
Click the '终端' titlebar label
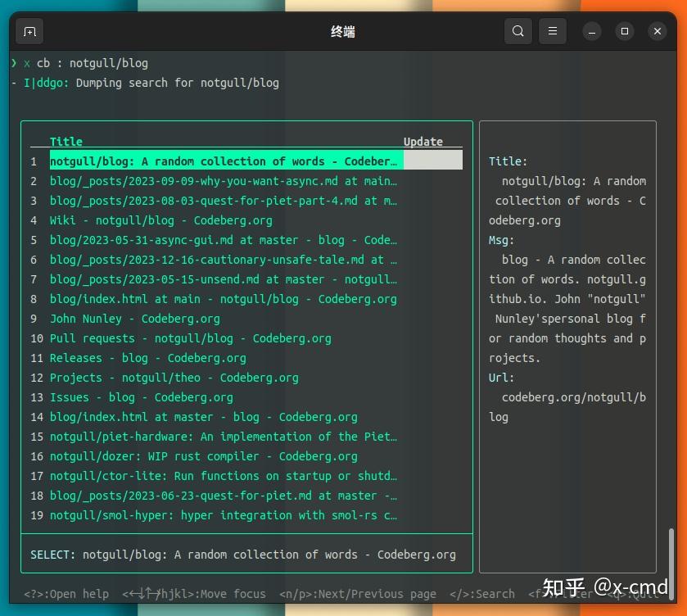tap(343, 31)
